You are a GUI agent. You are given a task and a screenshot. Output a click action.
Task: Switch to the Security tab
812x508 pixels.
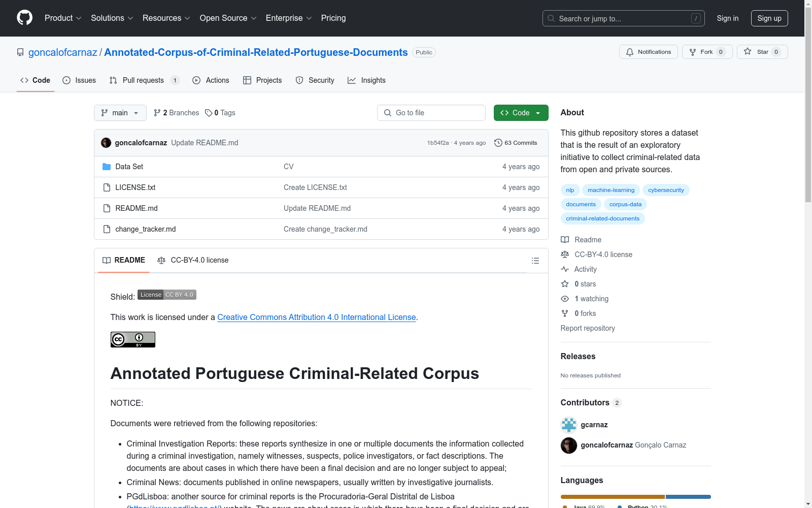315,80
